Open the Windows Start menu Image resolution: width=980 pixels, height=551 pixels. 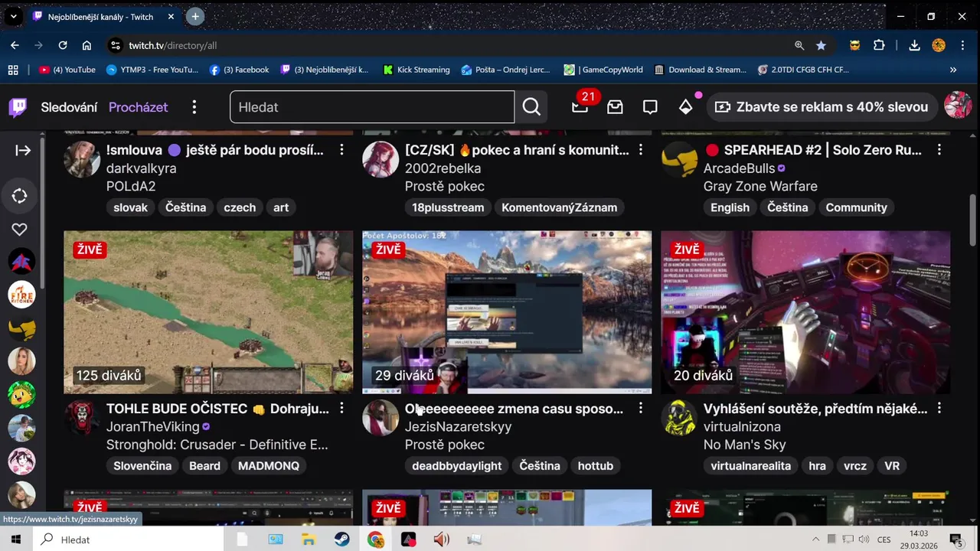point(15,540)
